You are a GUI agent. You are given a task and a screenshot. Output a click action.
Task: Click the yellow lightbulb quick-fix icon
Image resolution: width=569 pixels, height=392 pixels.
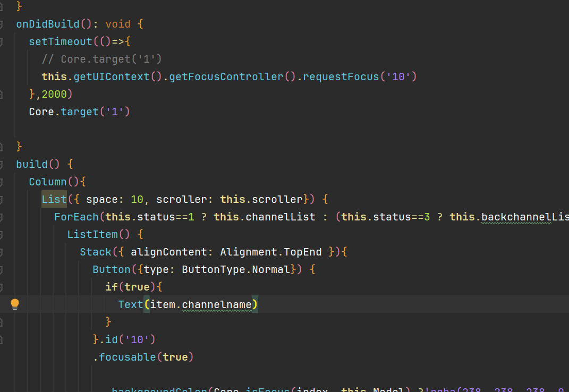click(x=15, y=304)
